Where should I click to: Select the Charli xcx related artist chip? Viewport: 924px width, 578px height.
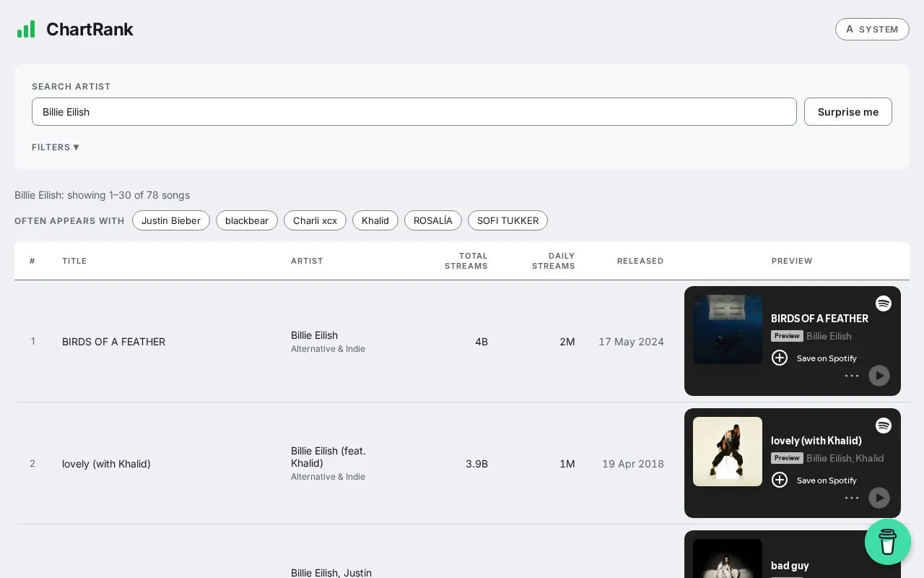(x=315, y=220)
